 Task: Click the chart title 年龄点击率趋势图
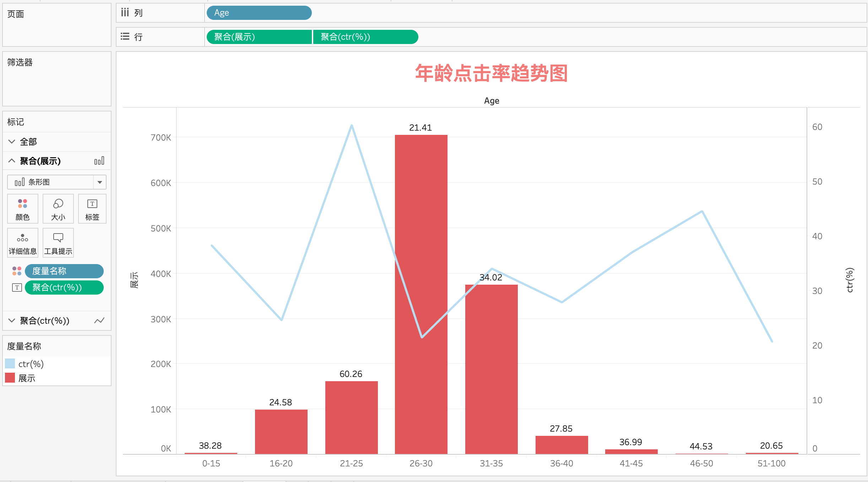pos(492,73)
